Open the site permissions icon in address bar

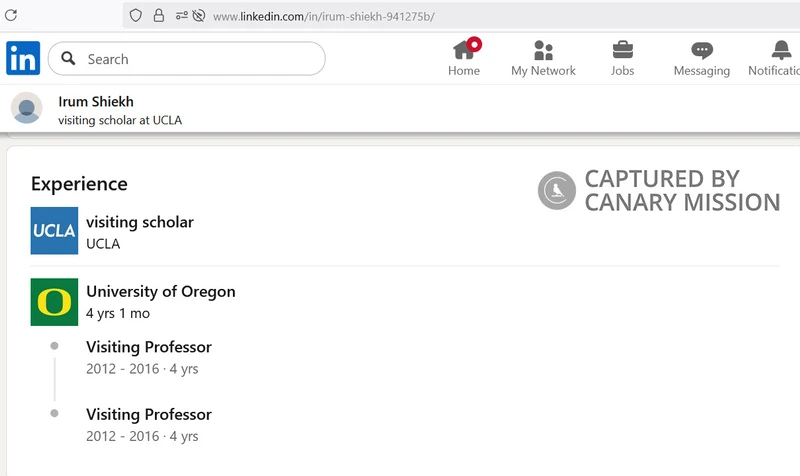coord(181,16)
